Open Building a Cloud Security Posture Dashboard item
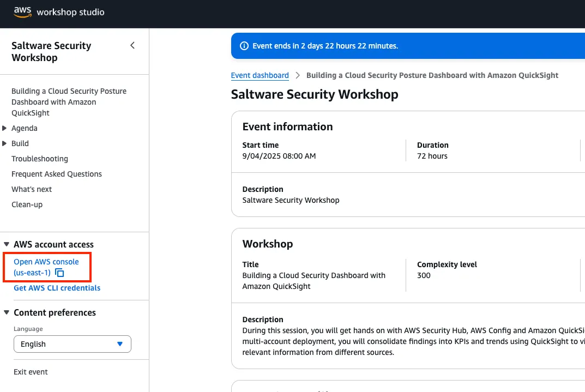The image size is (585, 392). pyautogui.click(x=69, y=102)
